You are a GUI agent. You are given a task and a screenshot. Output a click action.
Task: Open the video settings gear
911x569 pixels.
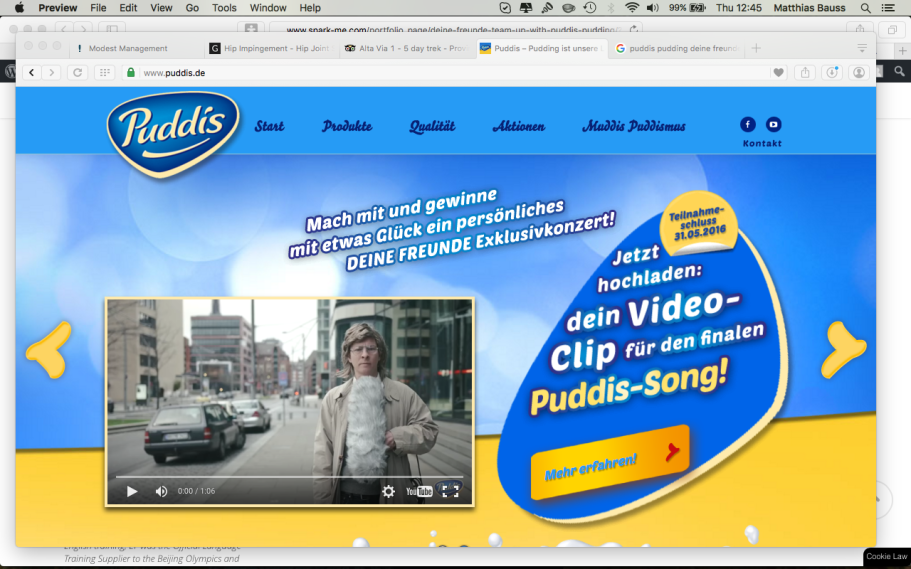click(388, 491)
